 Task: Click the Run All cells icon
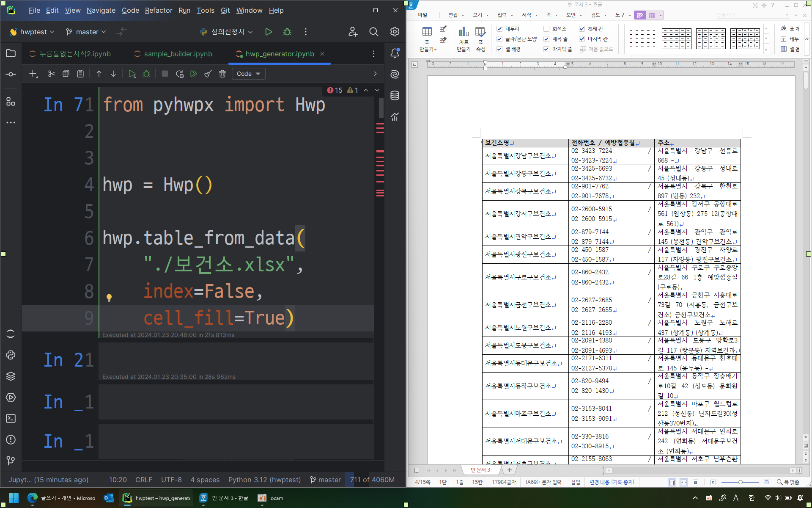tap(193, 74)
